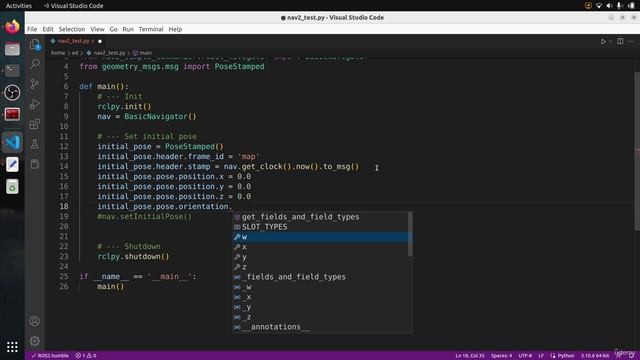Click the ROS2.humble status bar item
Image resolution: width=640 pixels, height=360 pixels.
pos(50,356)
